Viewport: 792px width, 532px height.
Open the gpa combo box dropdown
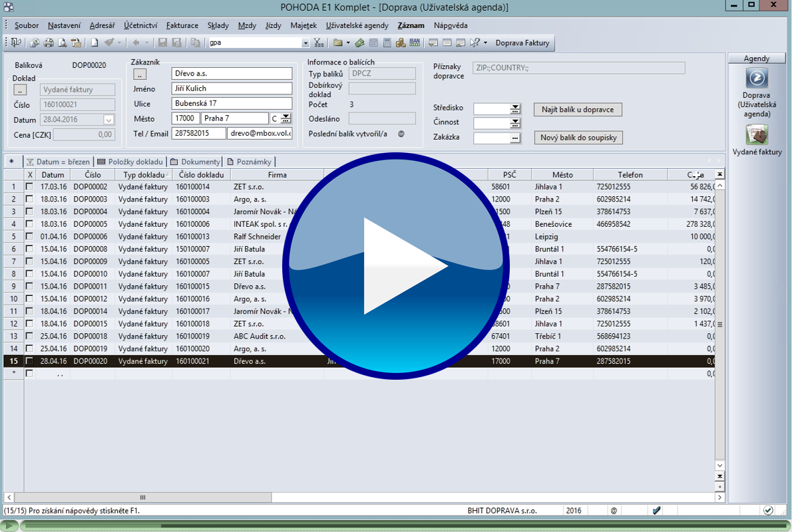point(305,43)
